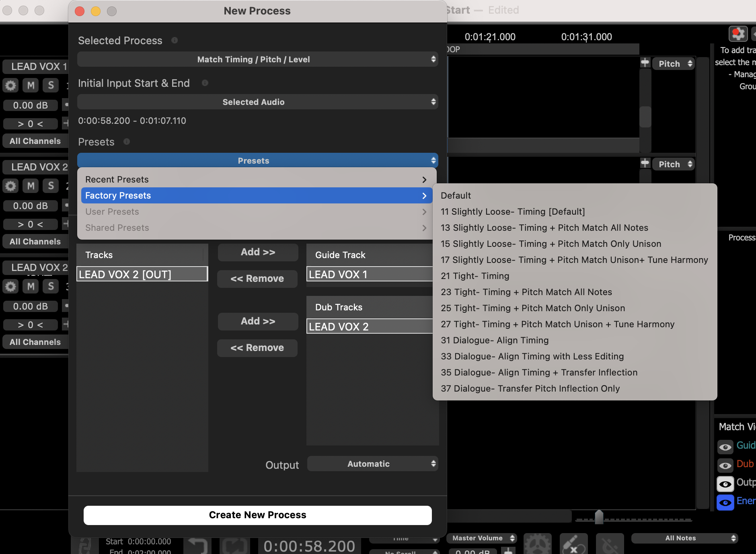The width and height of the screenshot is (756, 554).
Task: Click the large gear icon in bottom toolbar
Action: click(537, 544)
